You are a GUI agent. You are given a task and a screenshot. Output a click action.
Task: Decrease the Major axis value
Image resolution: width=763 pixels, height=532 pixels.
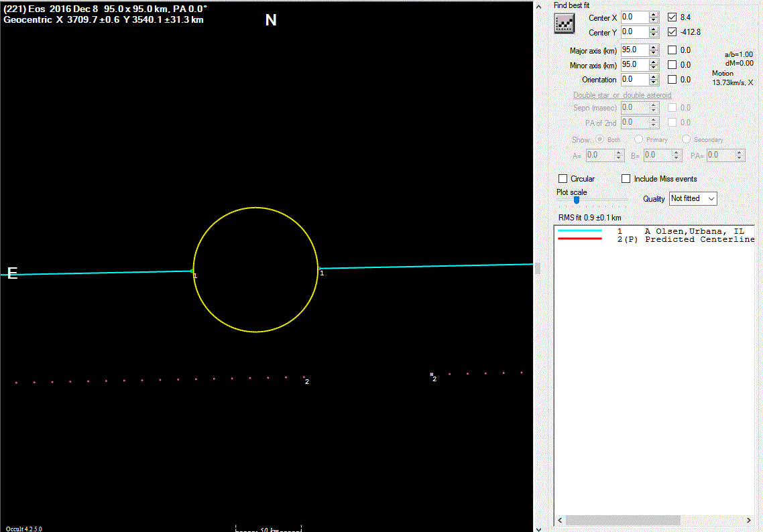coord(654,53)
